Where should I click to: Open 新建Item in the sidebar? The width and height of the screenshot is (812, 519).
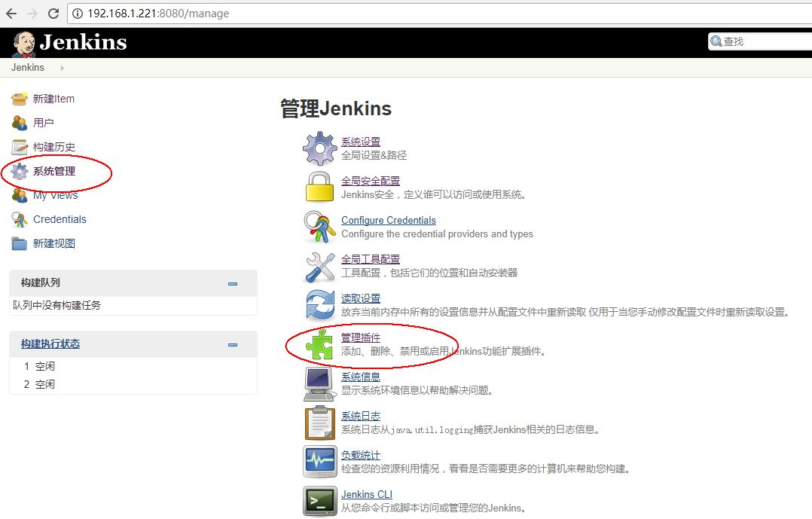[54, 99]
